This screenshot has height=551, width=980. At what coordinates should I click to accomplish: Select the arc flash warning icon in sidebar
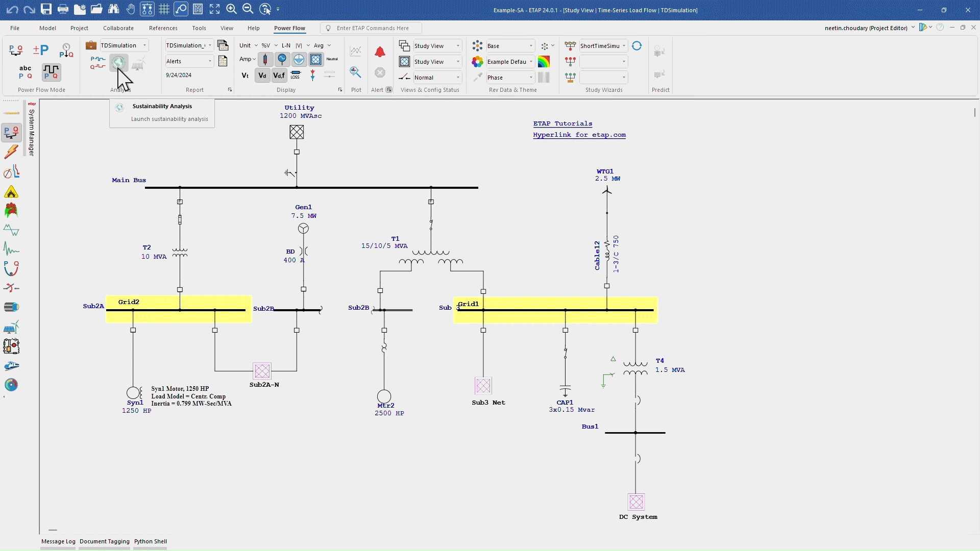11,192
